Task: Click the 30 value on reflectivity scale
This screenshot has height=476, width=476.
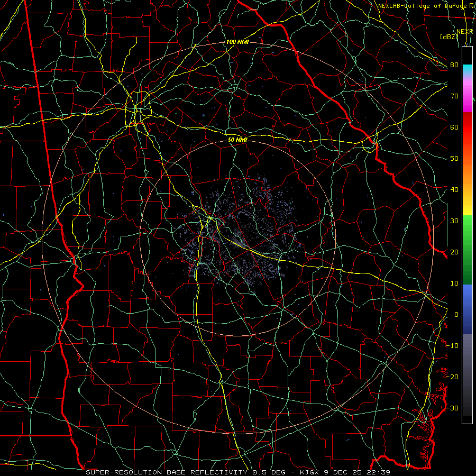Action: (454, 221)
